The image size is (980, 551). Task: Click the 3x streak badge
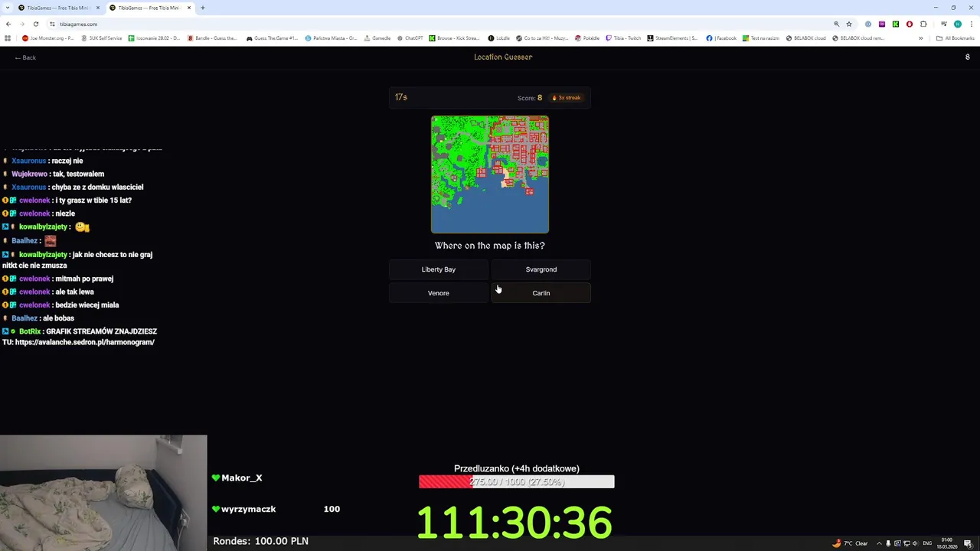(x=567, y=98)
